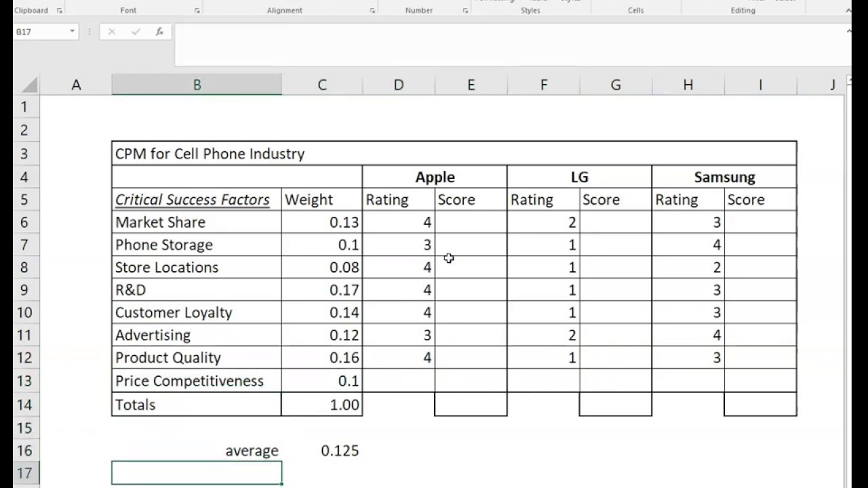The image size is (868, 488).
Task: Select row 14 header
Action: [x=24, y=405]
